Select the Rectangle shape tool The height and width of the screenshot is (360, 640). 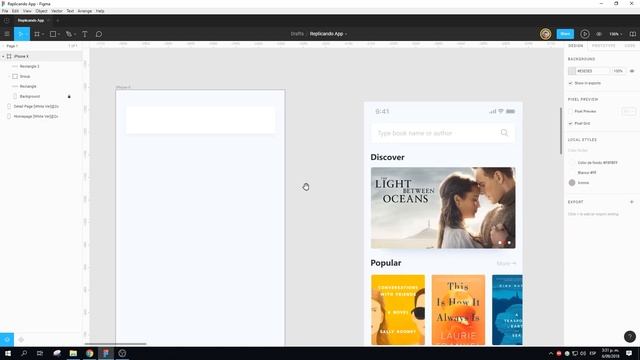pyautogui.click(x=53, y=34)
